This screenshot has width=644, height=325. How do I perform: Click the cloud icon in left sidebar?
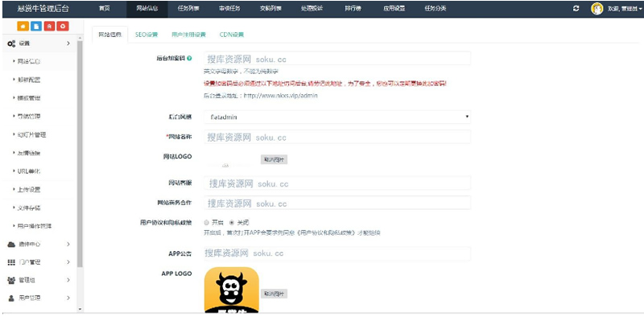coord(11,244)
